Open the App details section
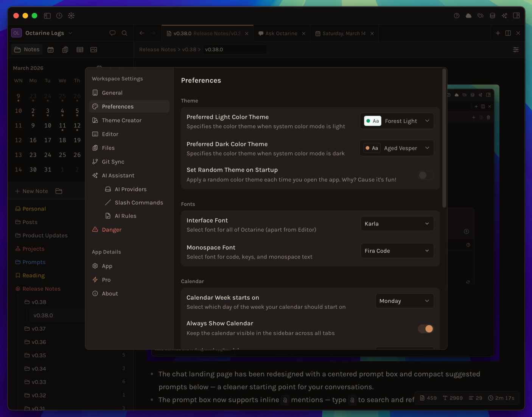The width and height of the screenshot is (532, 417). (129, 266)
